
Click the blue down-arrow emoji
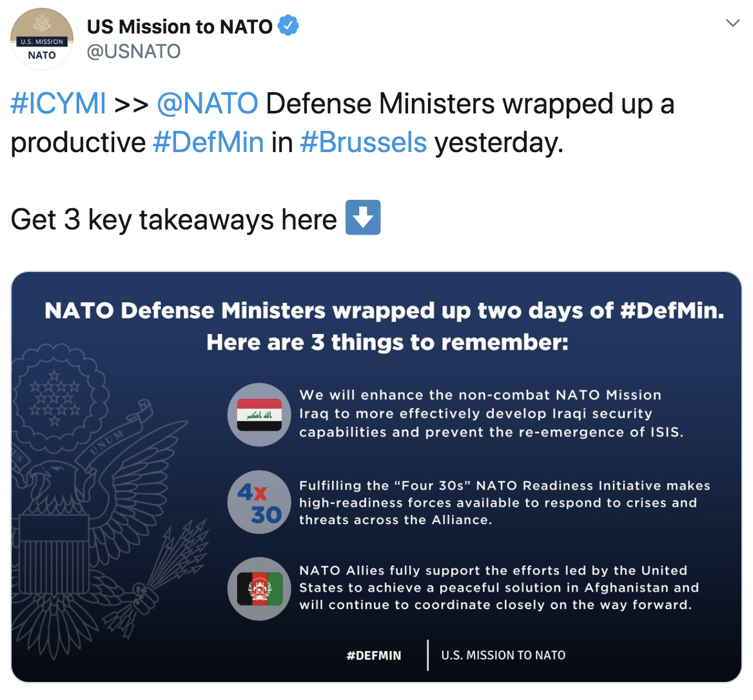[x=363, y=218]
